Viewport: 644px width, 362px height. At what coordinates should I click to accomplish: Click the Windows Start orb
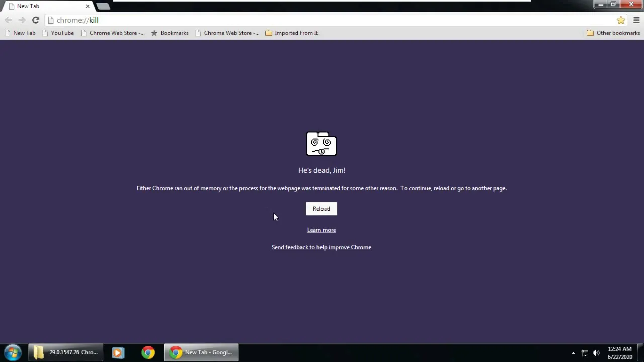(13, 352)
